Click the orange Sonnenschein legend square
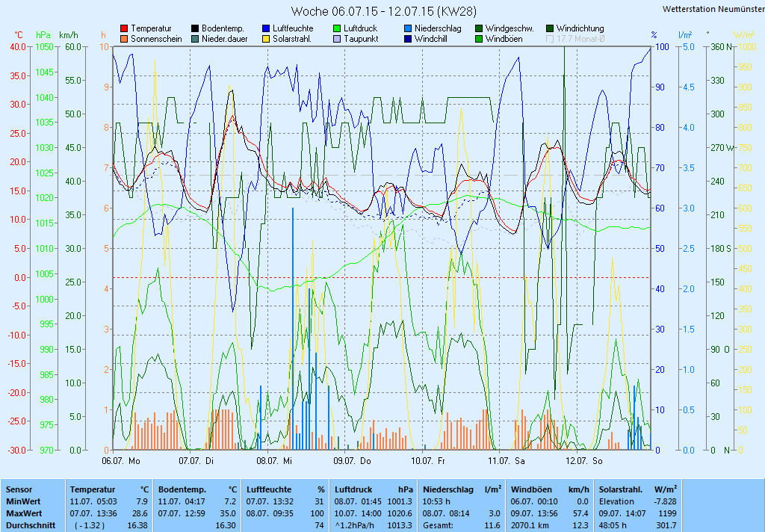 point(124,39)
